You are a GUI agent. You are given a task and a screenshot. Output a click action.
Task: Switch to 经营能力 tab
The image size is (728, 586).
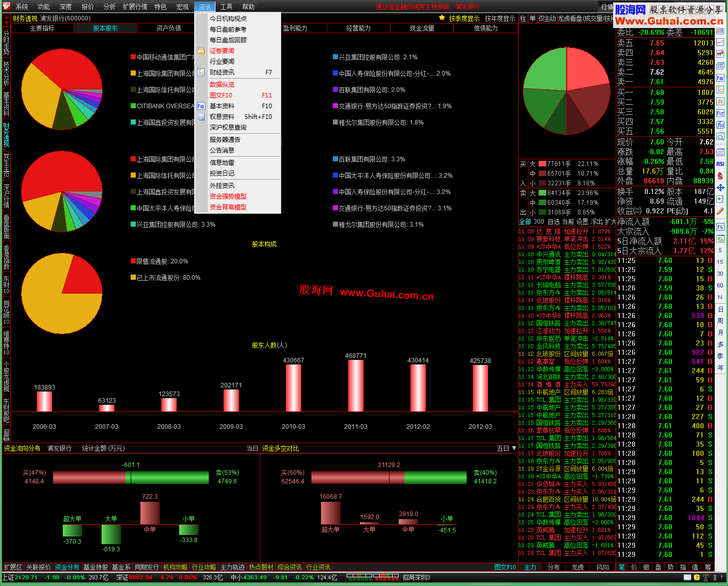pos(359,29)
